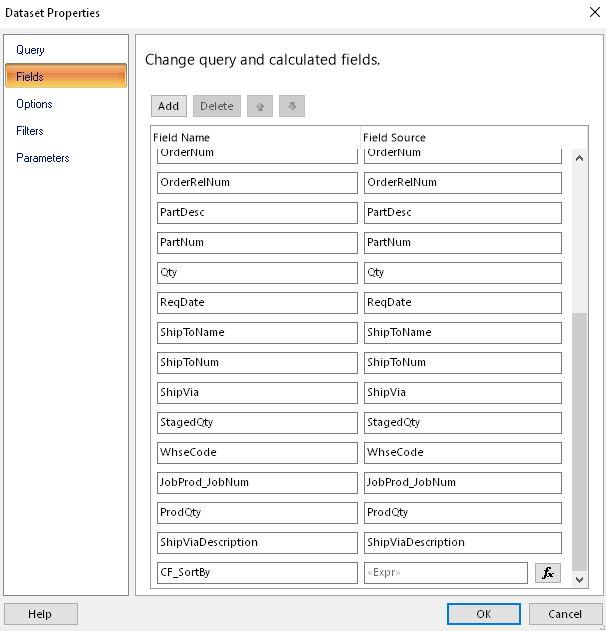
Task: Edit the PartNum field source
Action: (x=463, y=243)
